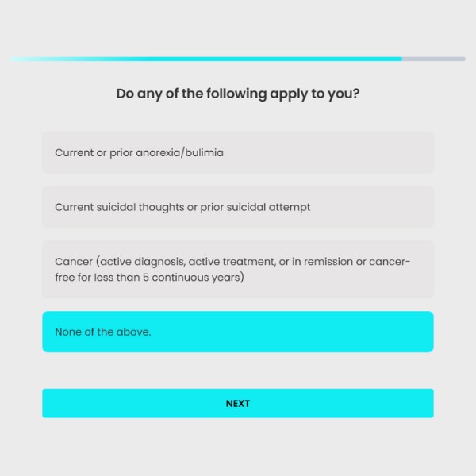This screenshot has width=476, height=476.
Task: Click the 'Do any of the following apply to you?' heading
Action: pyautogui.click(x=238, y=94)
